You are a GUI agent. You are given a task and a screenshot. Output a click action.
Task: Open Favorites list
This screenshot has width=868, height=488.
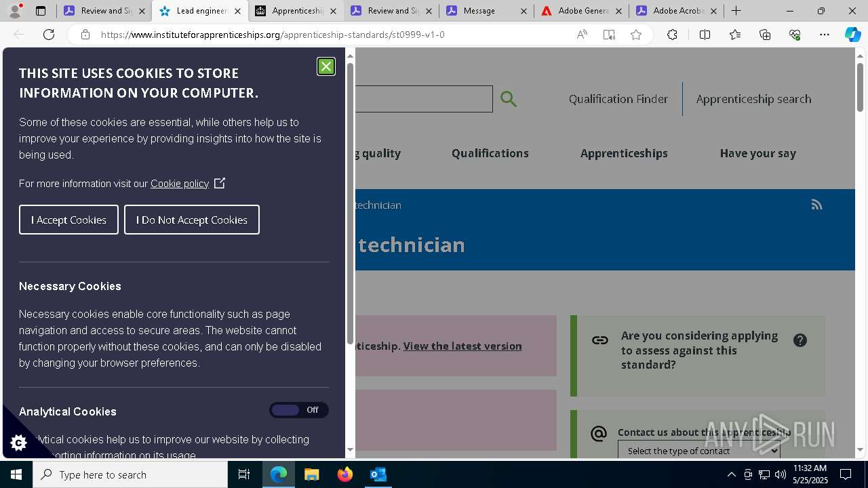tap(735, 35)
